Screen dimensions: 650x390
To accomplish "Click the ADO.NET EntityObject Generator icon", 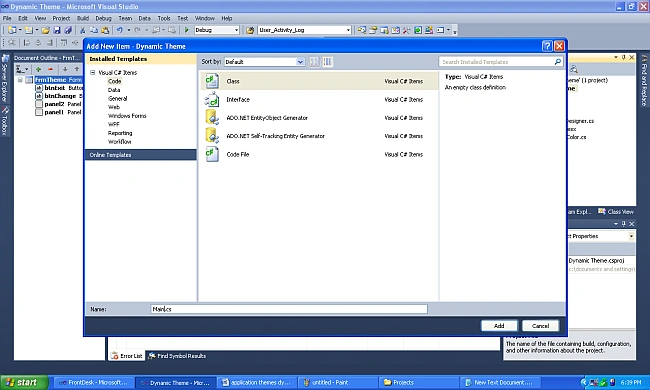I will click(x=212, y=118).
